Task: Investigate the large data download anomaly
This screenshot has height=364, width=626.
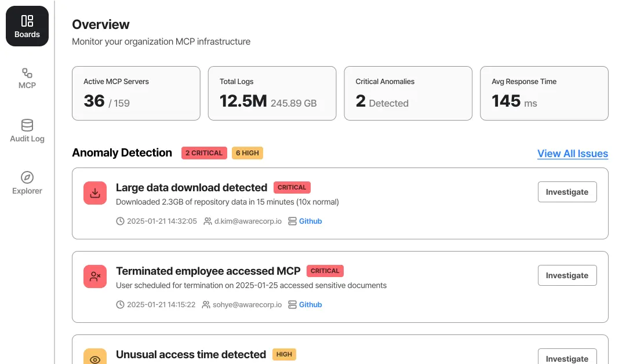Action: click(567, 192)
